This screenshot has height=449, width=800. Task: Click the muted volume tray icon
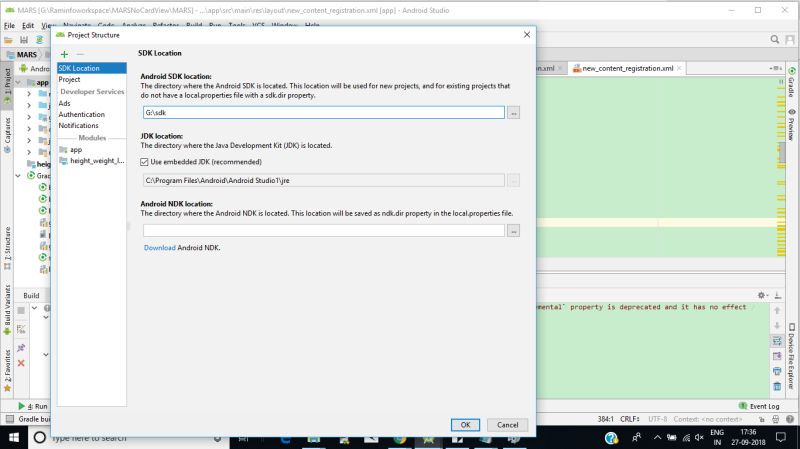pos(699,438)
